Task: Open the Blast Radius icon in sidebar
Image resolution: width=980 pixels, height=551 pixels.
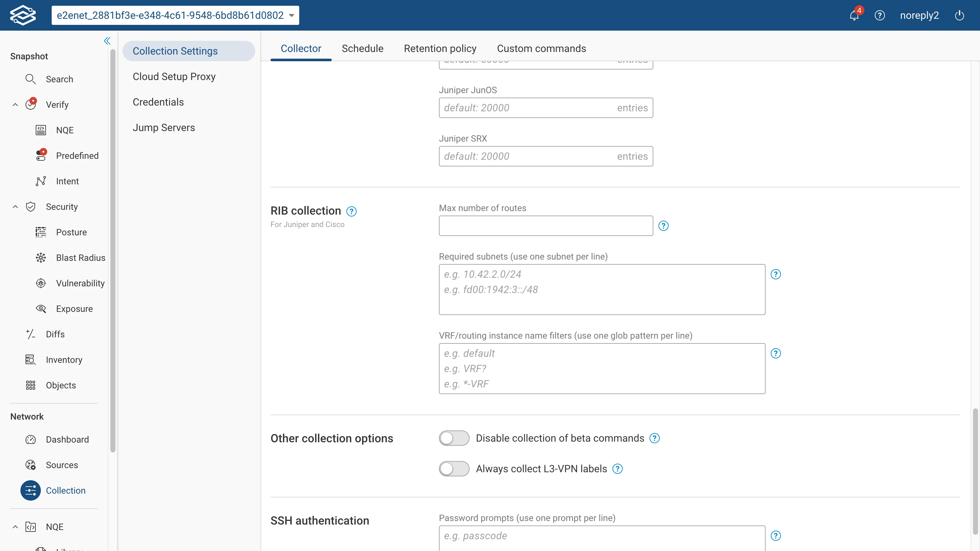Action: [x=41, y=257]
